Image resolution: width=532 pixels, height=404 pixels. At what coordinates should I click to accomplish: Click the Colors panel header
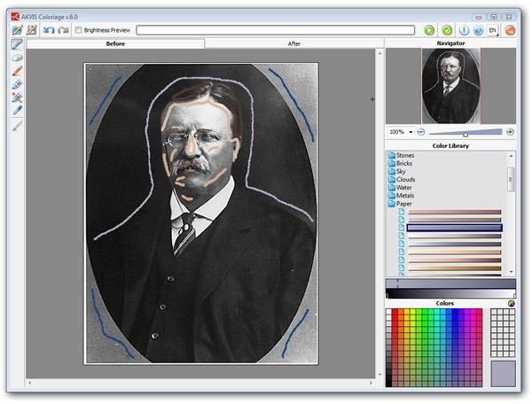tap(445, 303)
